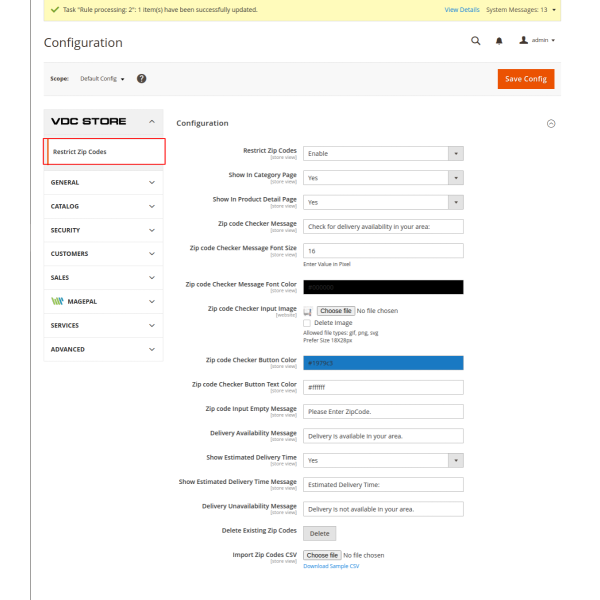Viewport: 600px width, 600px height.
Task: Click the Save Config button
Action: (x=525, y=79)
